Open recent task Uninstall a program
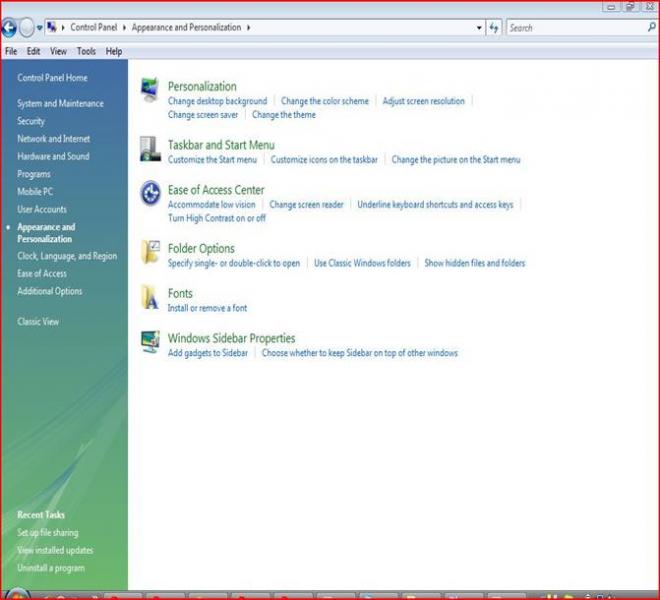This screenshot has height=600, width=660. click(x=51, y=568)
